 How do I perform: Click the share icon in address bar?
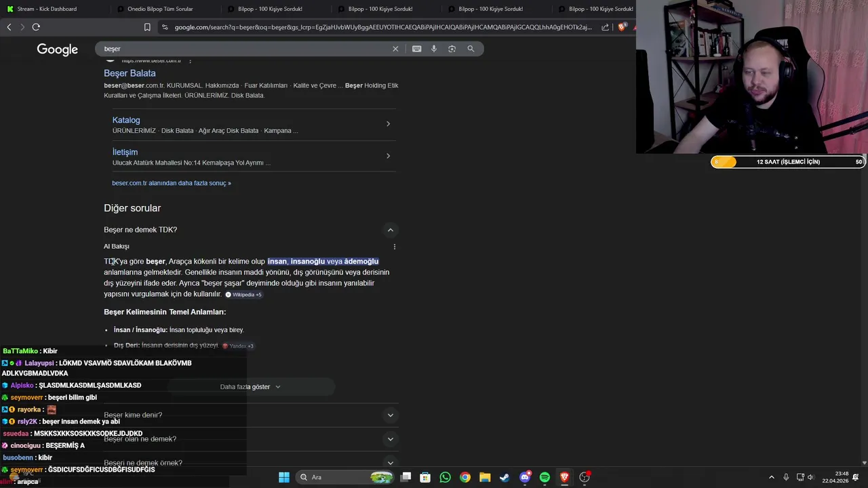coord(606,27)
